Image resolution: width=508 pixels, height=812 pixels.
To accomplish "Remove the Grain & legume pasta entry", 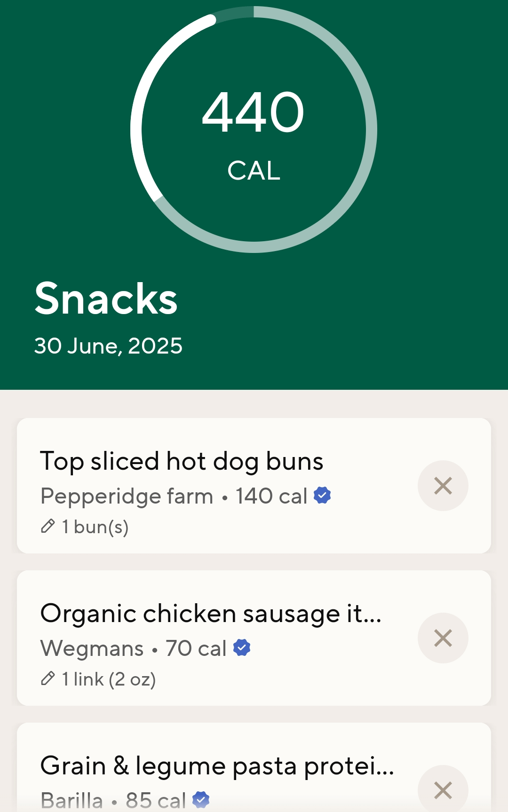I will (443, 790).
